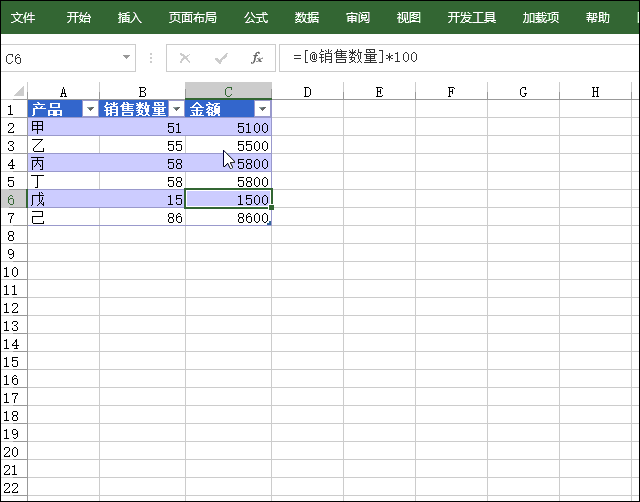Click cell with value 8600
The height and width of the screenshot is (502, 640).
click(229, 217)
